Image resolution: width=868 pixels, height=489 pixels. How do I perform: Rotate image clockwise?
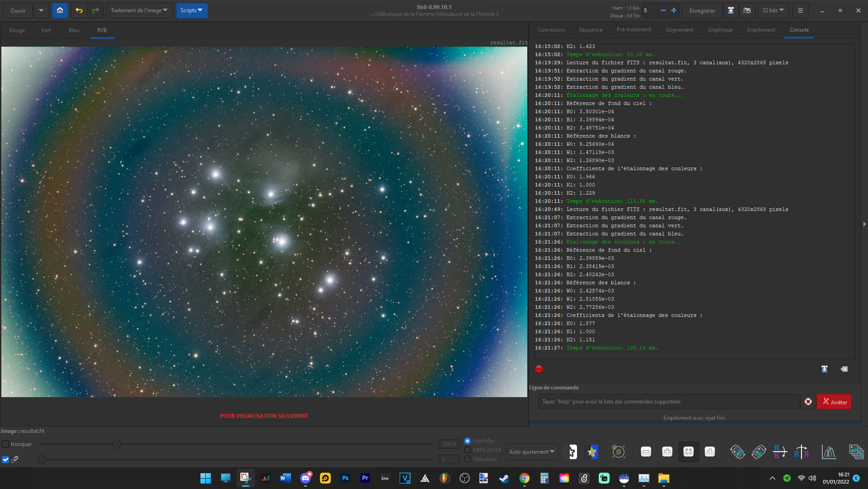pos(758,452)
